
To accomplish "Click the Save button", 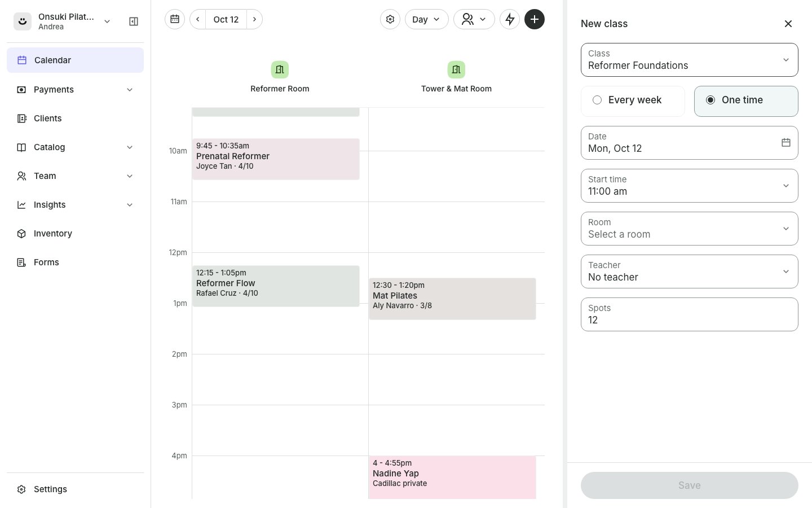I will [690, 485].
